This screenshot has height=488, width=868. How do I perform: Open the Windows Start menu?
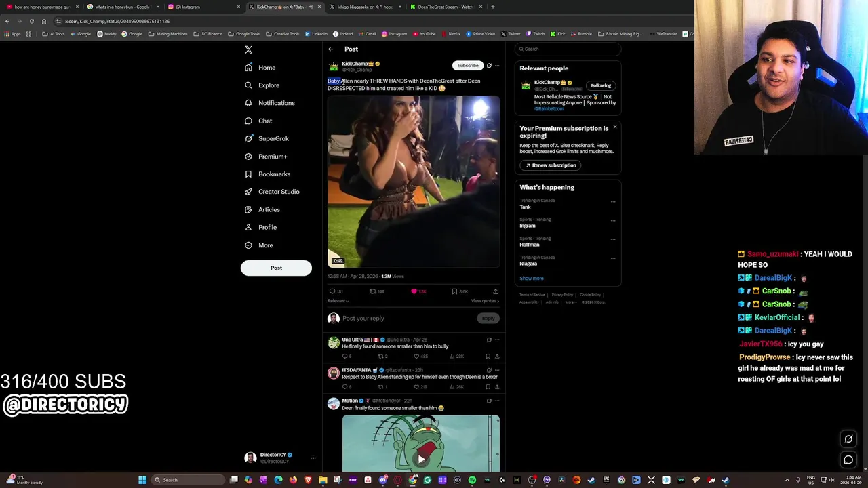click(x=142, y=480)
